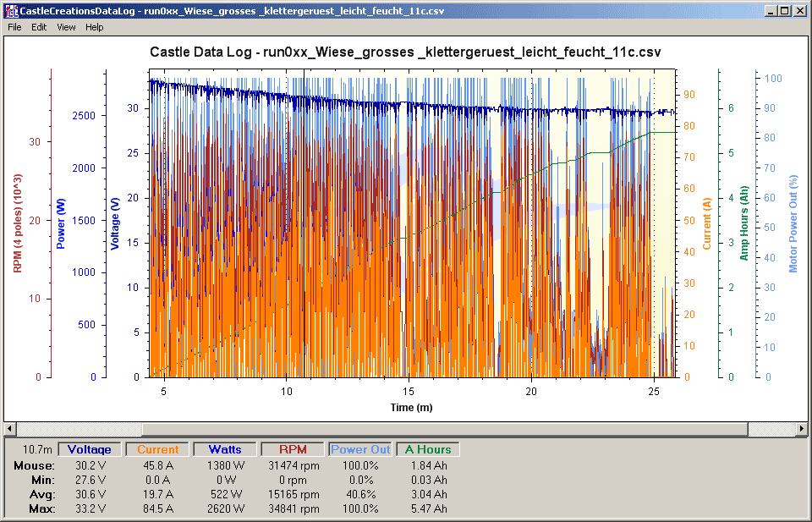Toggle the Watts series button
This screenshot has width=812, height=522.
[x=225, y=449]
